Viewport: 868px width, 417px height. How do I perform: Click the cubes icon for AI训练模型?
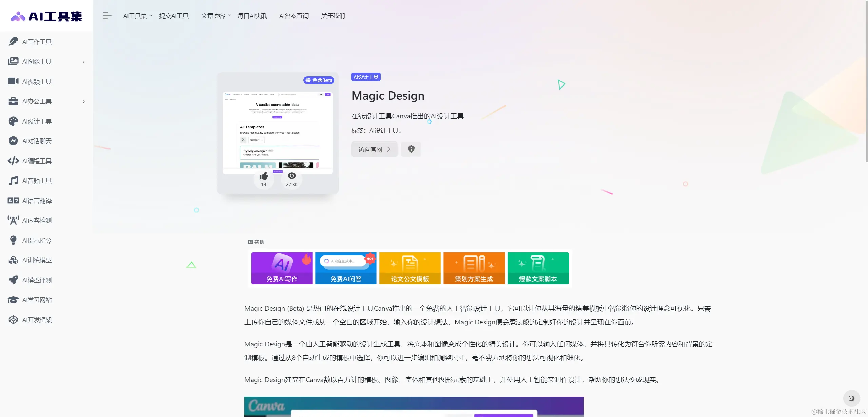[13, 260]
